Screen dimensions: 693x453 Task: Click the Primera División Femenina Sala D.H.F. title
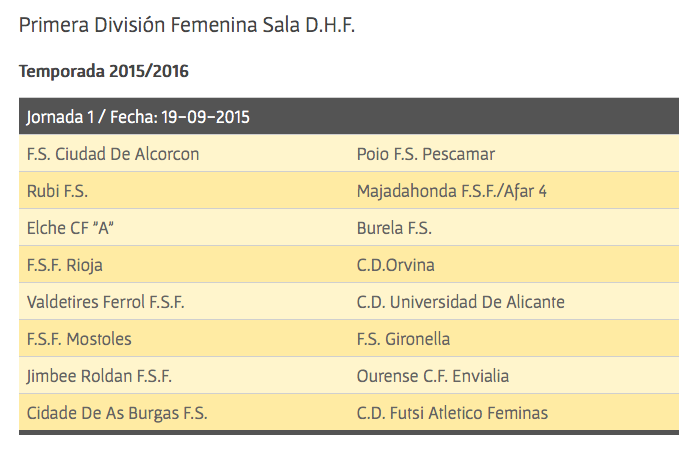pos(187,24)
